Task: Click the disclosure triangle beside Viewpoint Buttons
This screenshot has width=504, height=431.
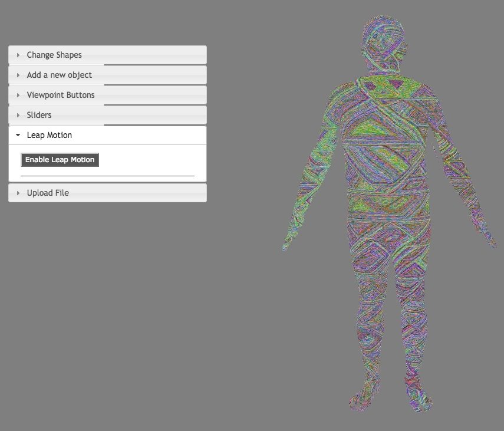Action: point(18,95)
